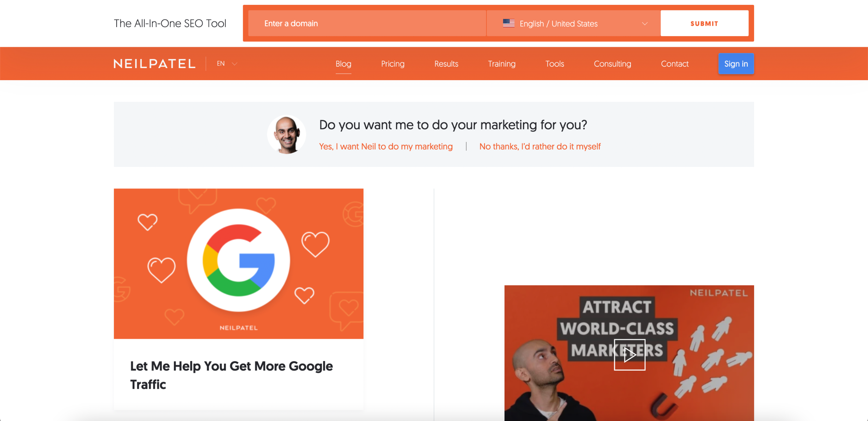Click Neil Patel's round profile photo
The height and width of the screenshot is (421, 868).
point(286,134)
